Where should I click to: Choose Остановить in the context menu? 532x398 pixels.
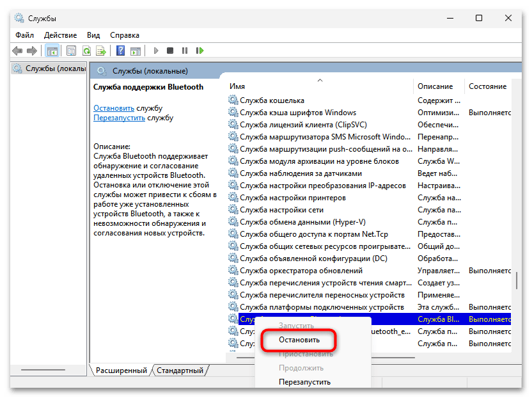pos(299,340)
